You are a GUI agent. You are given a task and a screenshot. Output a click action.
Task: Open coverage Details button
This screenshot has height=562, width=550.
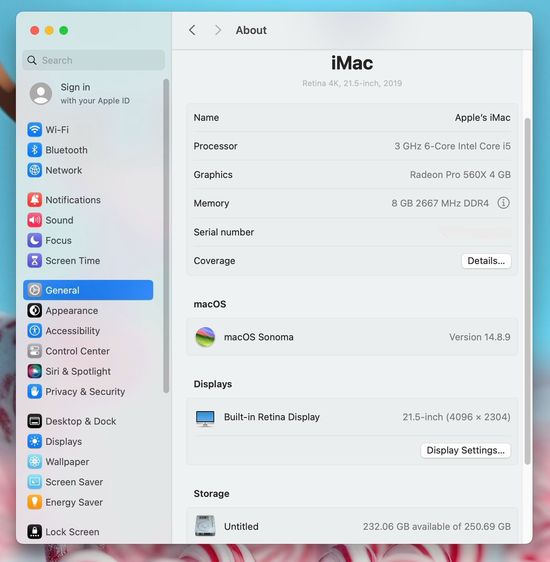486,261
